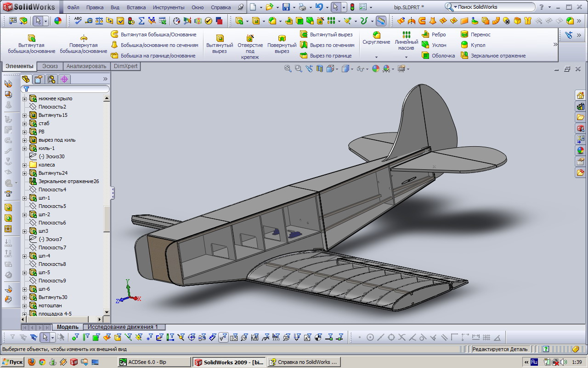Image resolution: width=588 pixels, height=368 pixels.
Task: Open Отверстие под крепеж hole wizard
Action: point(250,47)
